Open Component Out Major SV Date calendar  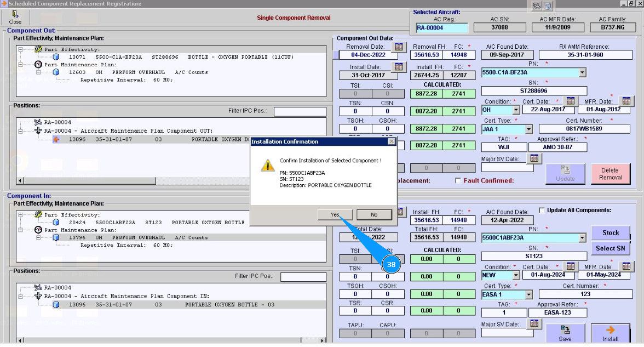534,159
